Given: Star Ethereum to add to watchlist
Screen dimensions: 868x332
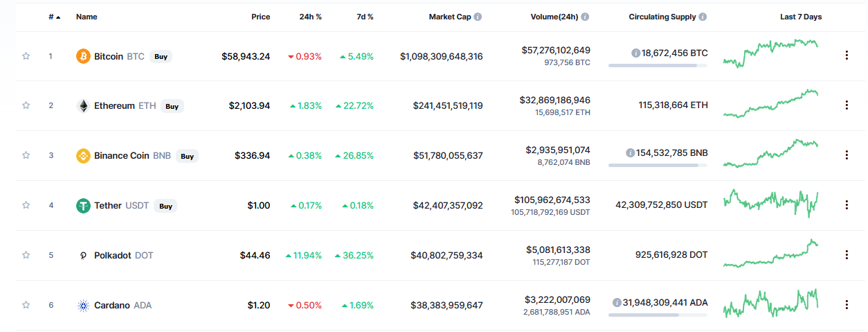Looking at the screenshot, I should [26, 105].
